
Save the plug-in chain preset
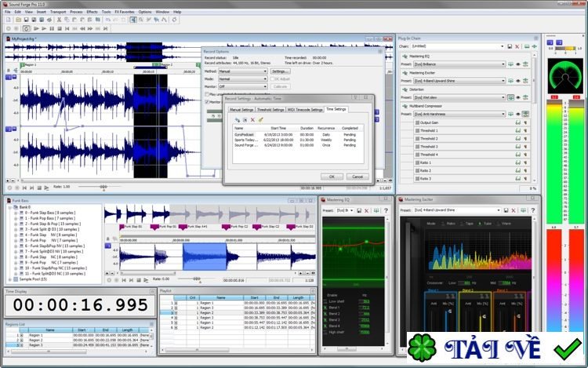pyautogui.click(x=511, y=46)
